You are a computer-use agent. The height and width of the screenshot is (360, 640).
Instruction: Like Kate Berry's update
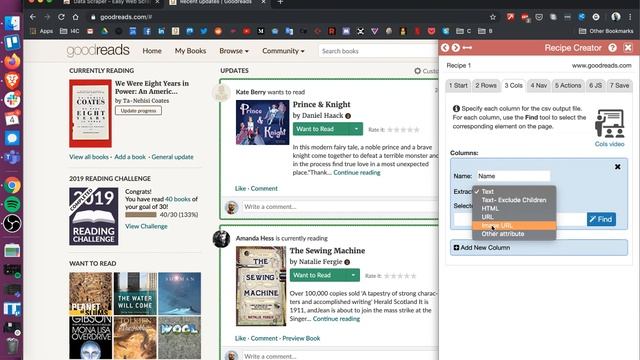tap(240, 188)
